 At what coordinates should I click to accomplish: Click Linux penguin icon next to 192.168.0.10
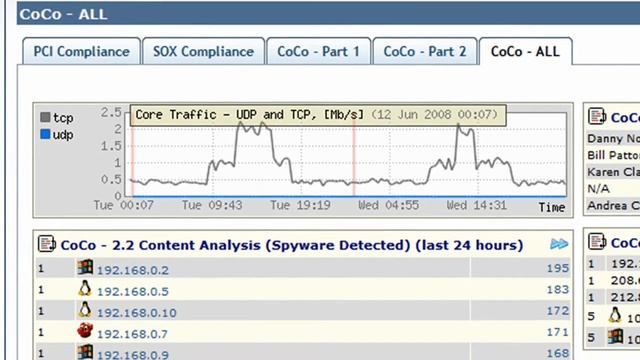coord(85,310)
